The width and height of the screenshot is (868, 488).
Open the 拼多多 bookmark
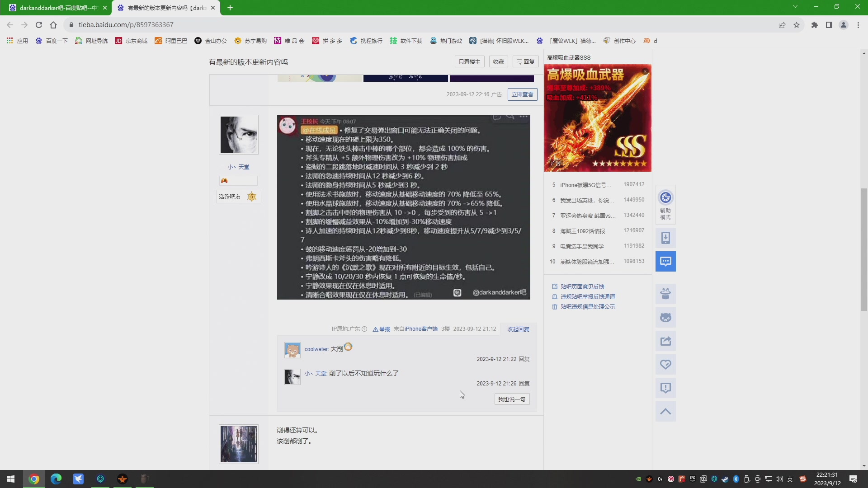pyautogui.click(x=327, y=41)
